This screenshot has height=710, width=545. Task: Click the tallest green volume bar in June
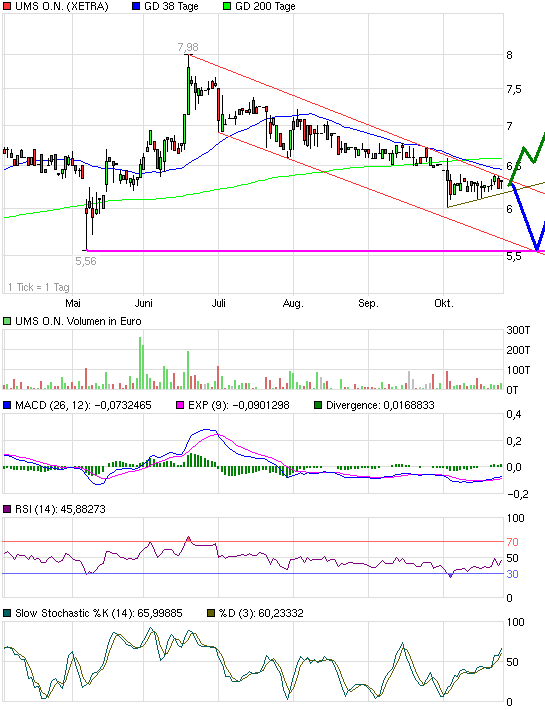[140, 363]
